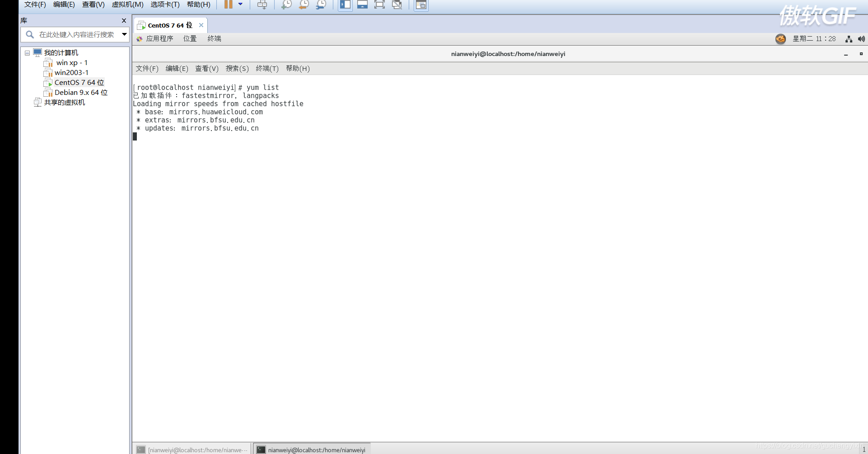Click the updates: mirrors.bfsu.edu.cn line
Image resolution: width=868 pixels, height=454 pixels.
[x=197, y=128]
